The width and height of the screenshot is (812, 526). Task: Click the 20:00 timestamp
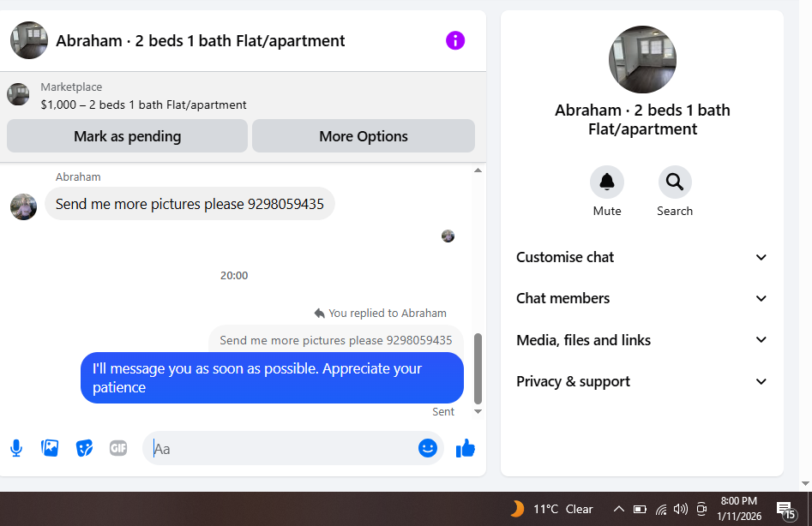pos(234,276)
